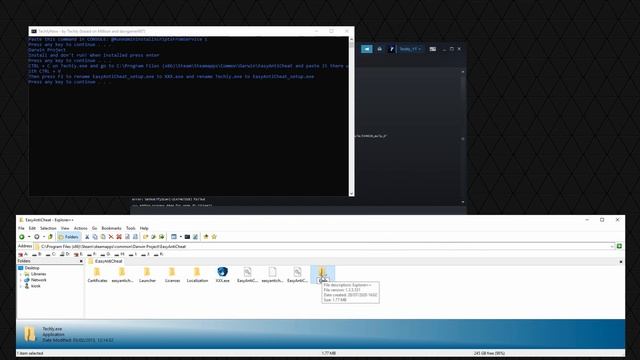Open the Help menu

(x=144, y=228)
